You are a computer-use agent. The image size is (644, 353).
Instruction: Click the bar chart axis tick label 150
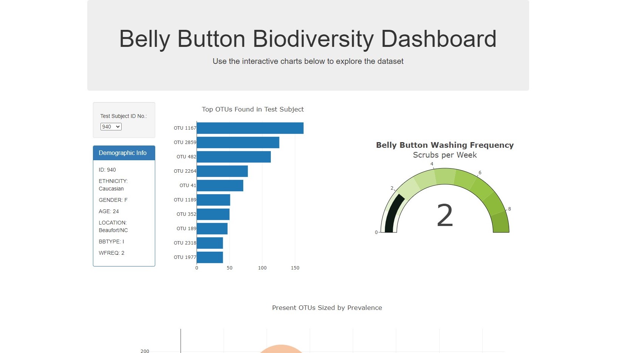point(295,268)
